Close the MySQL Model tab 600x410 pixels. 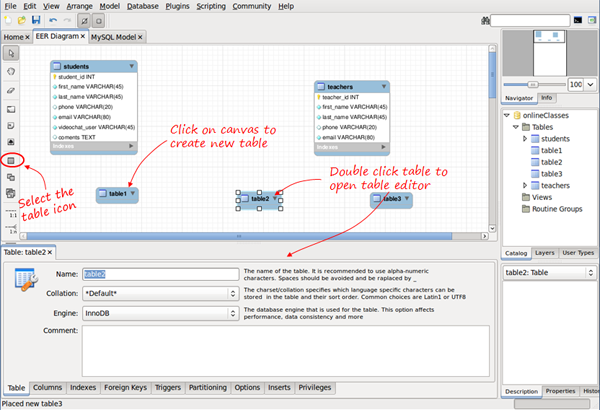(140, 37)
